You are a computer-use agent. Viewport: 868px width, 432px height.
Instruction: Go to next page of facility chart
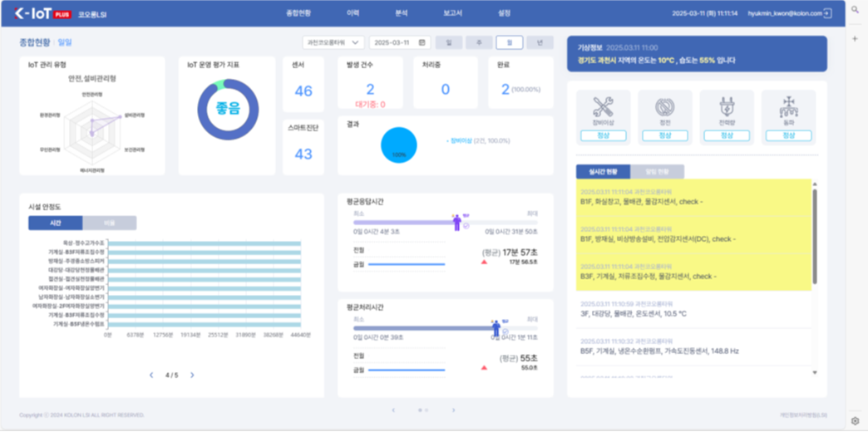193,376
